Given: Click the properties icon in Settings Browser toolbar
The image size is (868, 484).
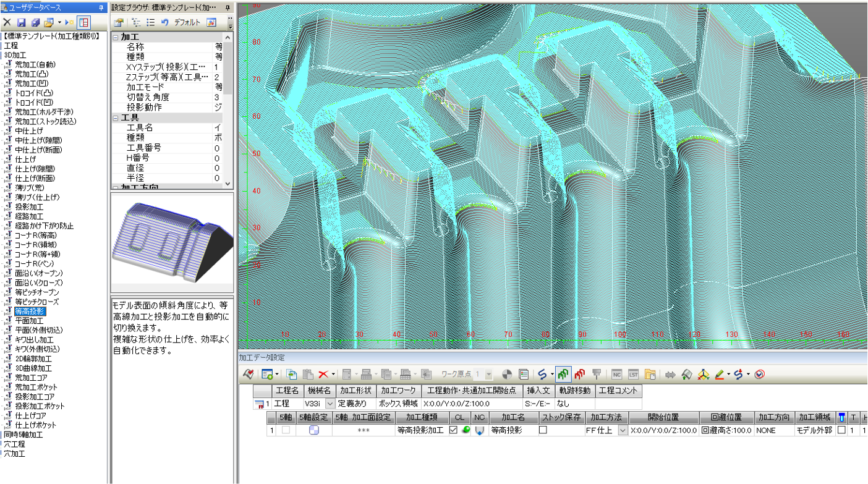Looking at the screenshot, I should click(x=119, y=22).
